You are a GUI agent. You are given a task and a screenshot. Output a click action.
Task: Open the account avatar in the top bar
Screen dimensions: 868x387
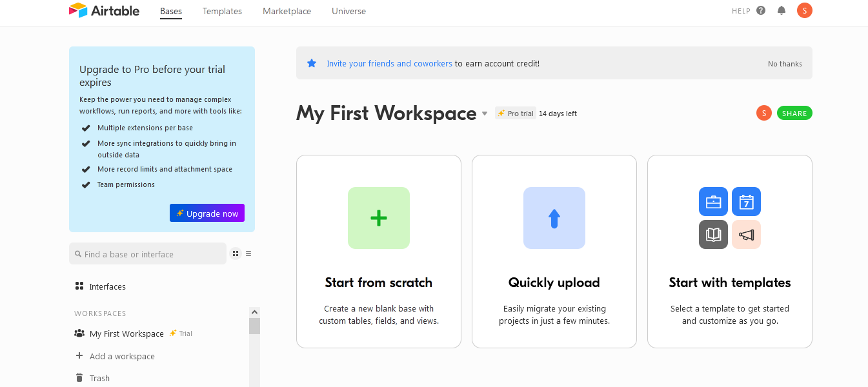tap(804, 10)
